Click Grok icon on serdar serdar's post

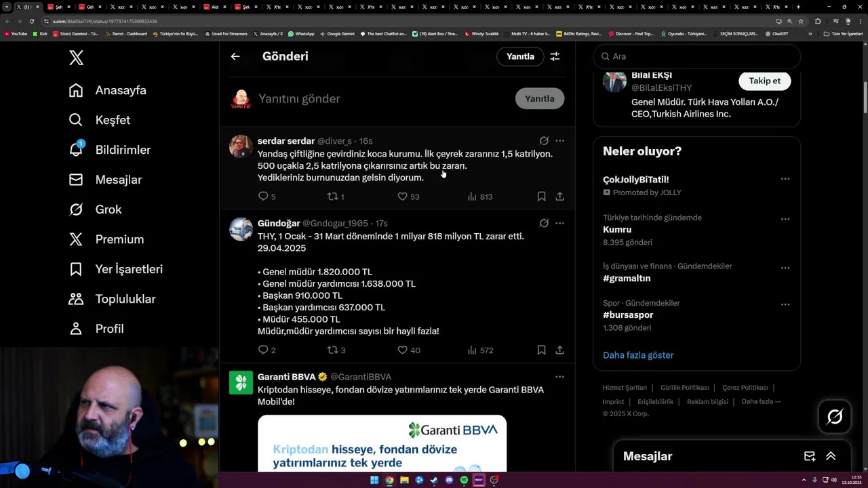544,141
